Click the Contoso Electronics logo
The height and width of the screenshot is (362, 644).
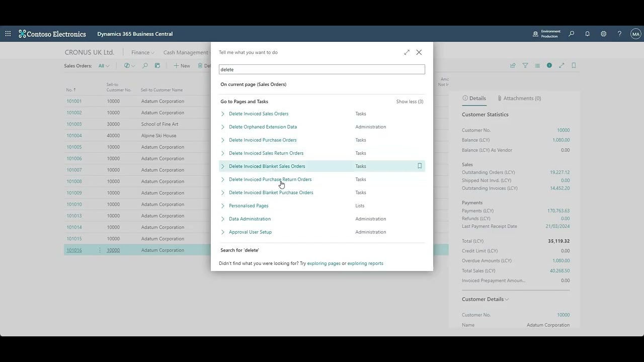coord(52,34)
